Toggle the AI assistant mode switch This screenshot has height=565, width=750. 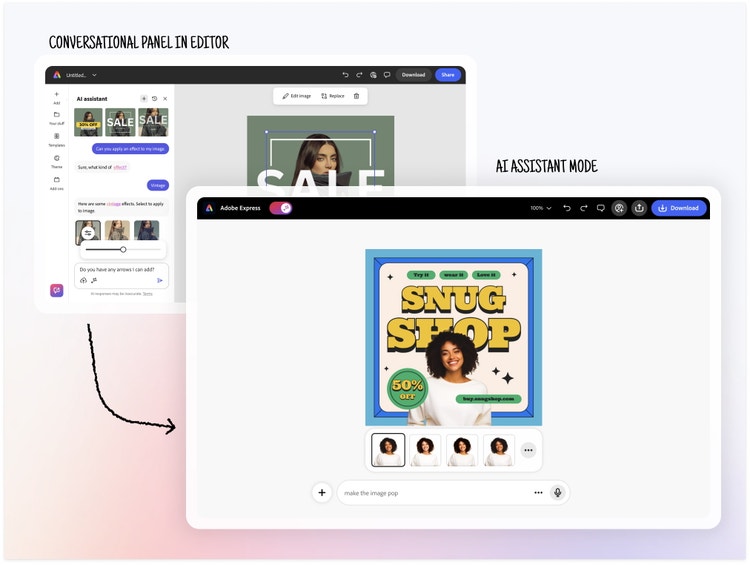click(x=281, y=208)
